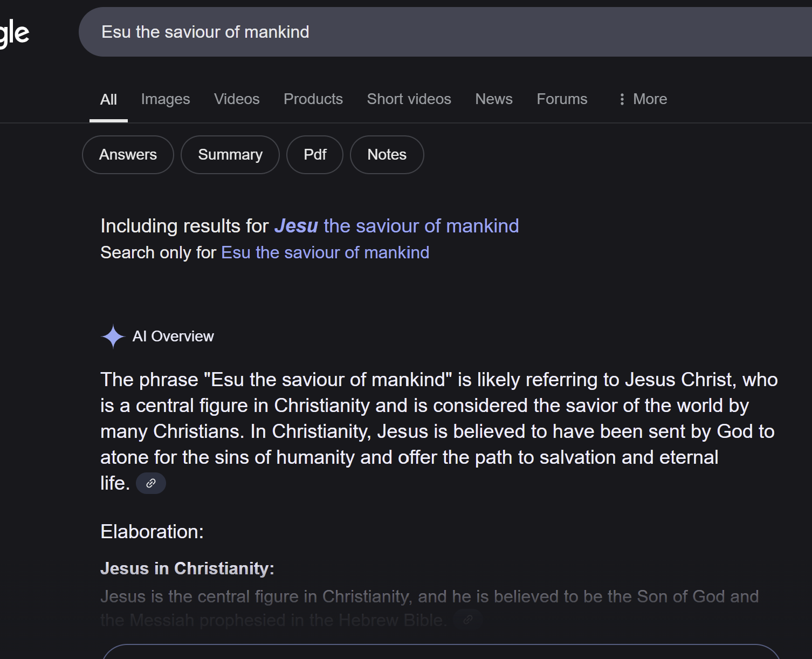Select the Summary filter chip
The height and width of the screenshot is (659, 812).
click(x=230, y=155)
